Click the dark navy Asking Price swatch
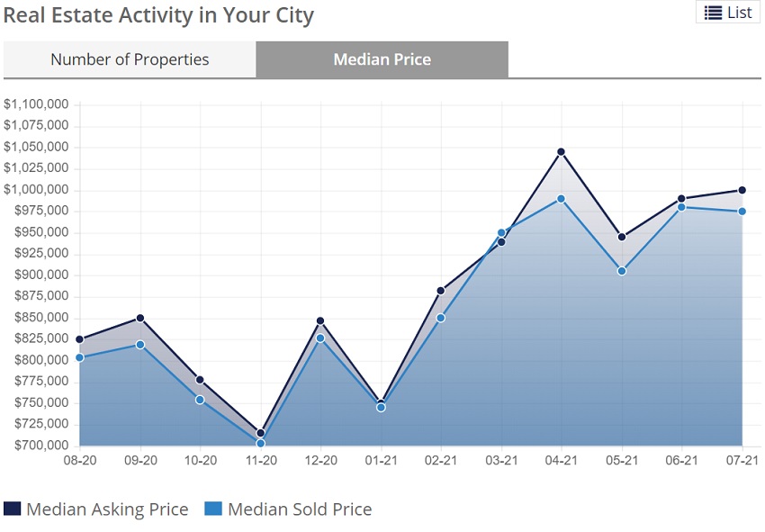Image resolution: width=765 pixels, height=532 pixels. coord(13,509)
